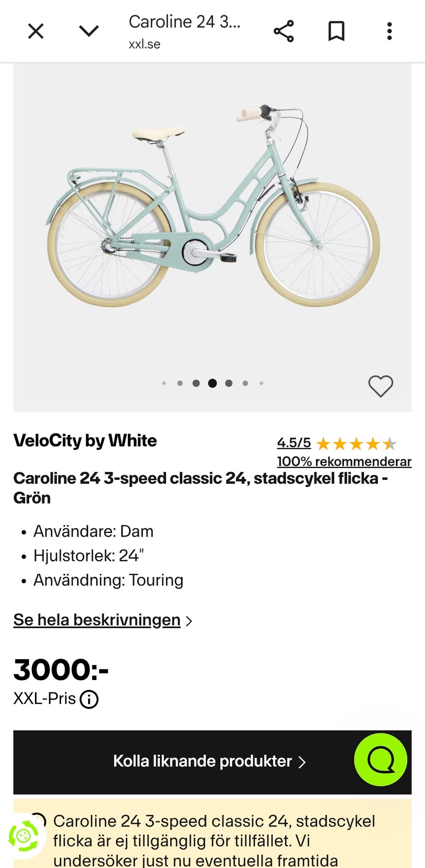Bookmark this page

click(x=336, y=31)
